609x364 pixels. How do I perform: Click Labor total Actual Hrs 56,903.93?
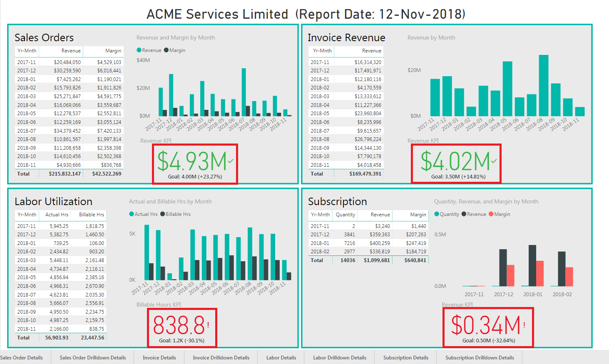pos(57,338)
